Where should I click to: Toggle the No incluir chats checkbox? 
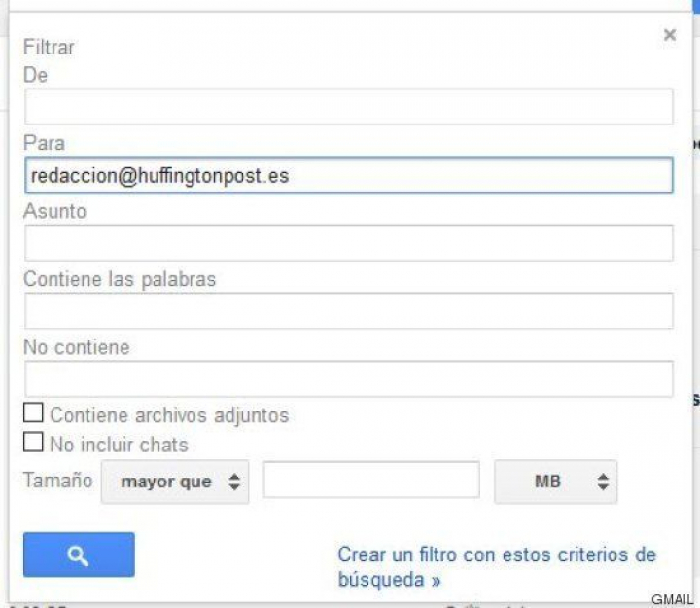point(34,443)
